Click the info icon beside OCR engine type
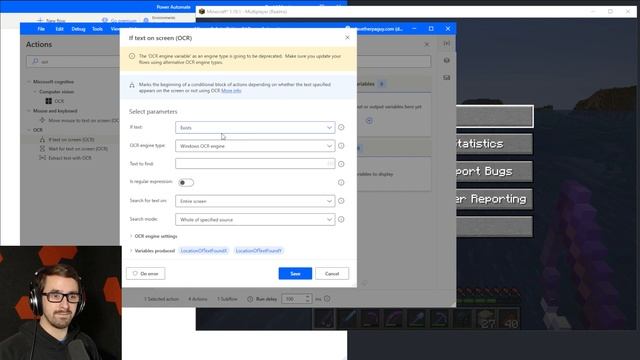Image resolution: width=640 pixels, height=360 pixels. click(x=341, y=146)
